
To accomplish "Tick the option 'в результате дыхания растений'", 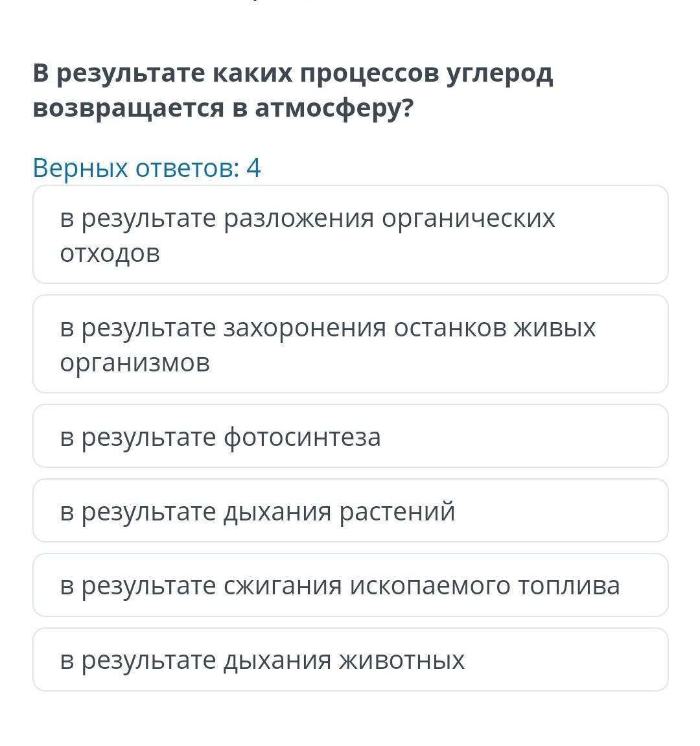I will (x=350, y=511).
